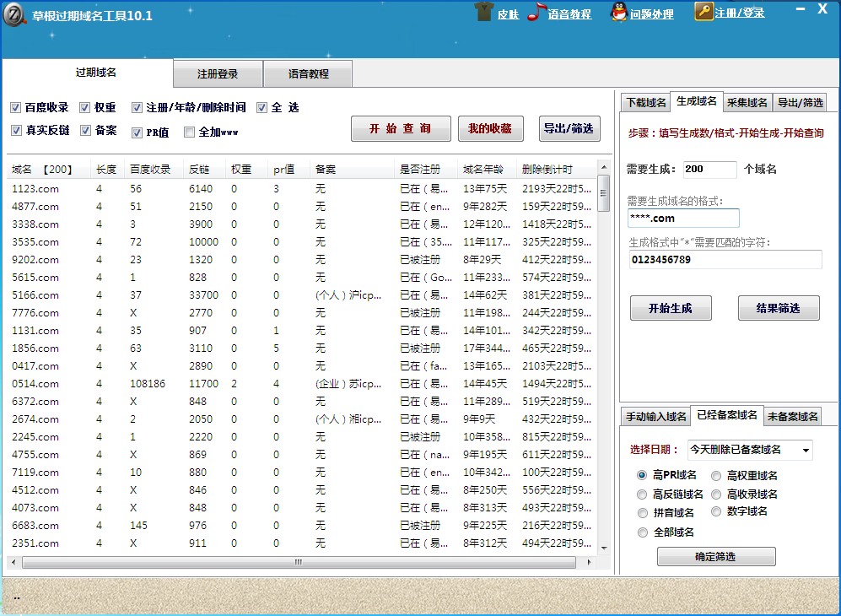Enable the 全加www checkbox
The width and height of the screenshot is (841, 616).
[189, 132]
